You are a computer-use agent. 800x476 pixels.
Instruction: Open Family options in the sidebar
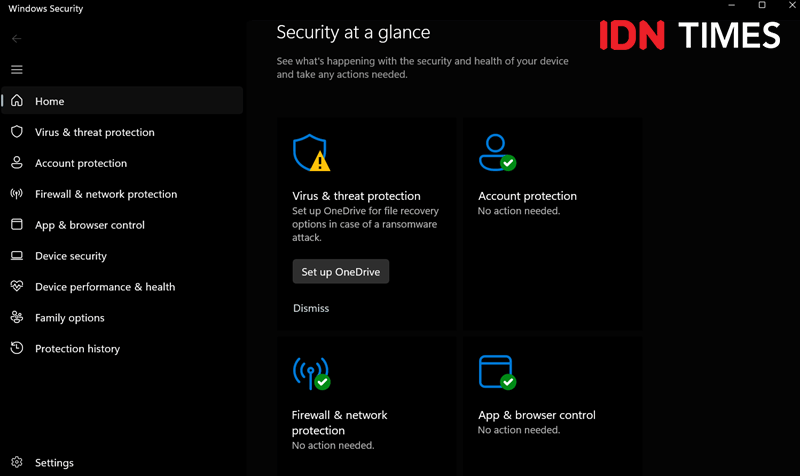pyautogui.click(x=122, y=317)
